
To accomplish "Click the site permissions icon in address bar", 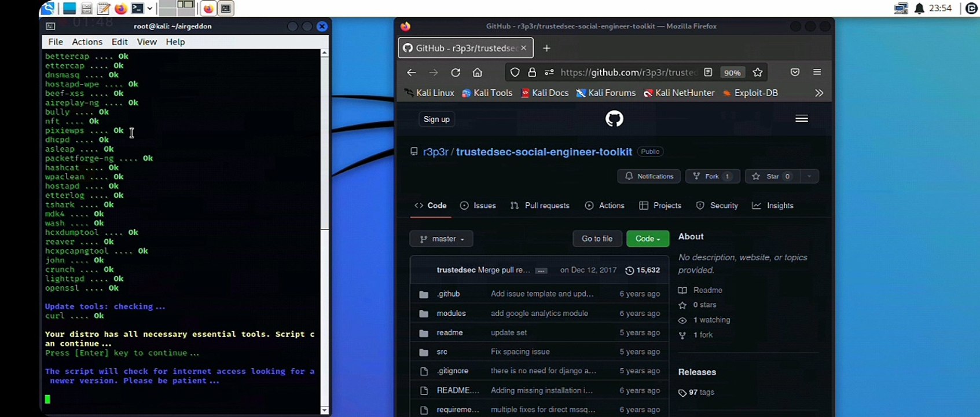I will coord(549,72).
